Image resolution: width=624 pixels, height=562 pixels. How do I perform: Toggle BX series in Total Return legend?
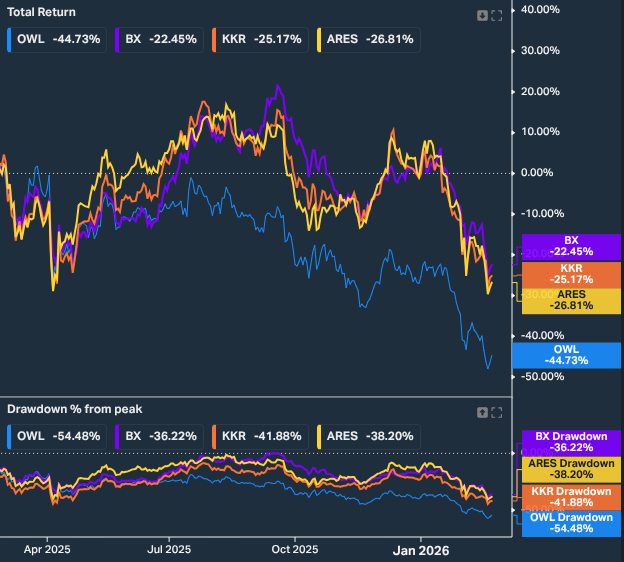161,40
